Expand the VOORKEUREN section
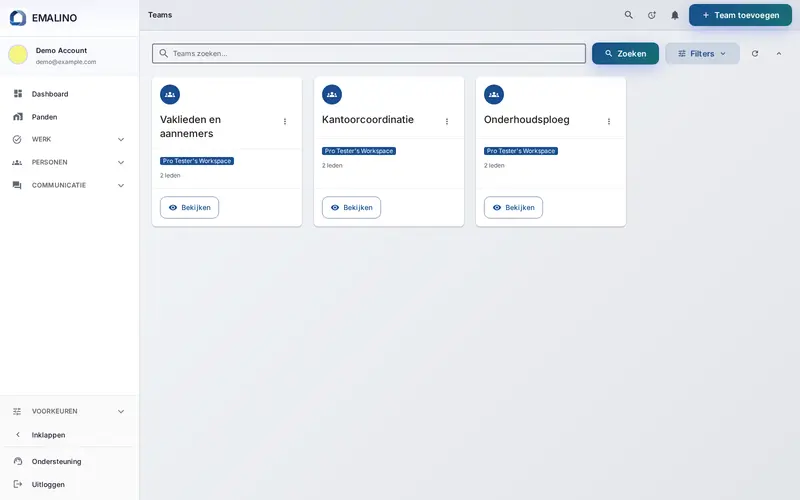This screenshot has width=800, height=500. click(x=69, y=411)
